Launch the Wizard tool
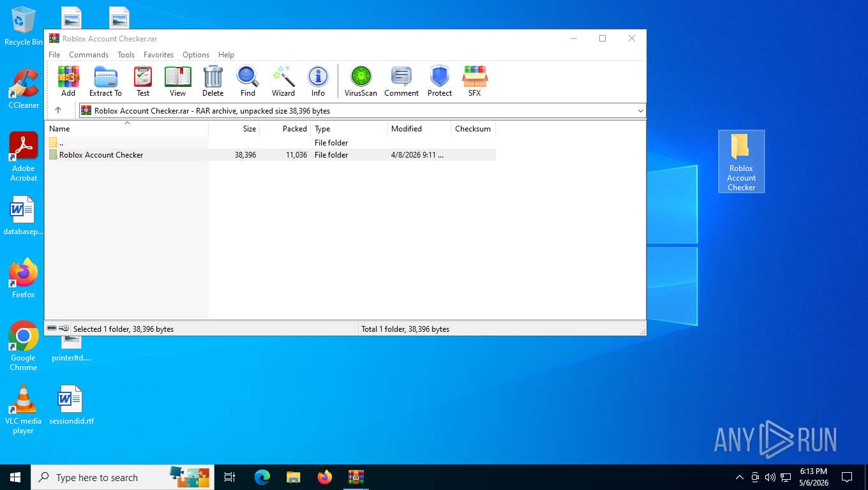This screenshot has width=868, height=490. click(283, 81)
